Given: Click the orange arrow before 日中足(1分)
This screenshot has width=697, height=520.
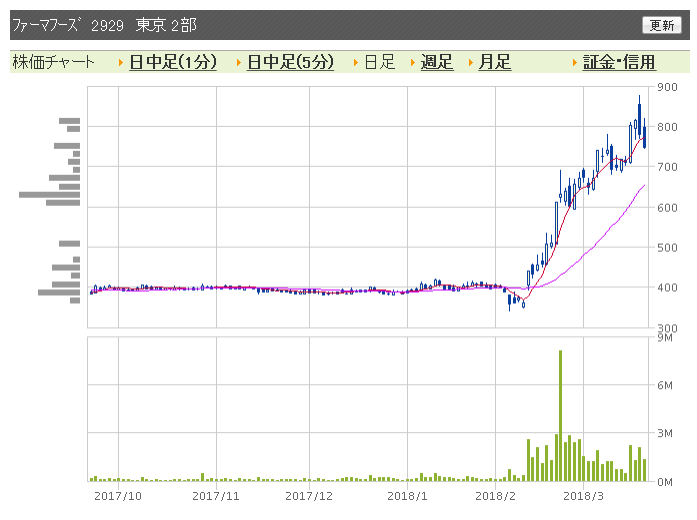Looking at the screenshot, I should [121, 63].
